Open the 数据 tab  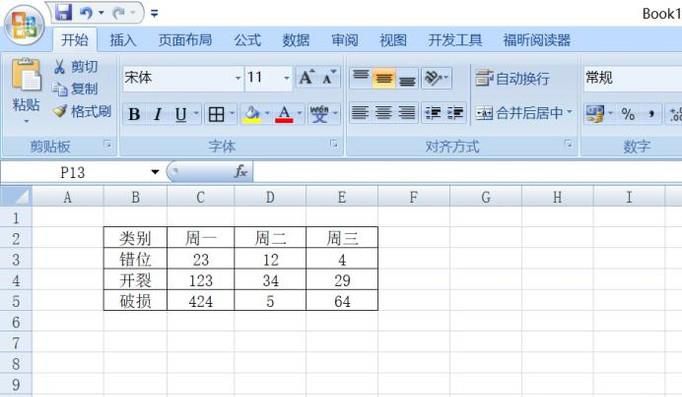296,40
